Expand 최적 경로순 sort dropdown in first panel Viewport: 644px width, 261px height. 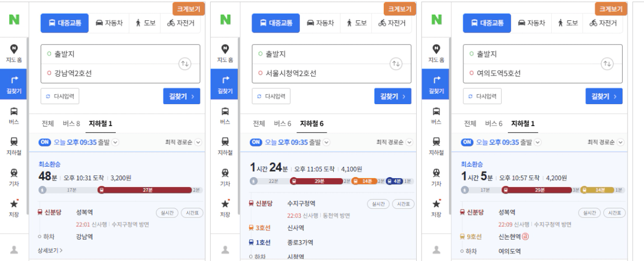point(183,143)
